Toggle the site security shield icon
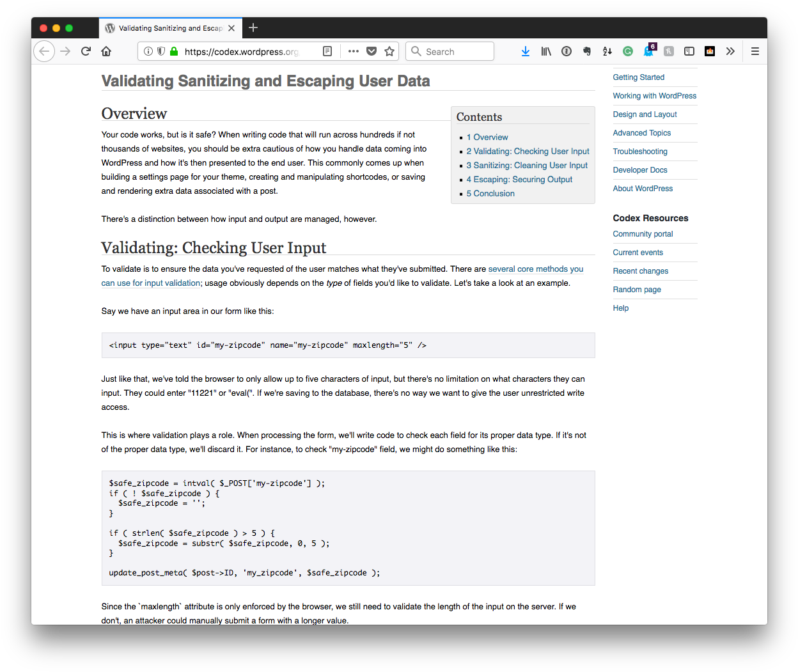Image resolution: width=798 pixels, height=672 pixels. click(x=160, y=51)
